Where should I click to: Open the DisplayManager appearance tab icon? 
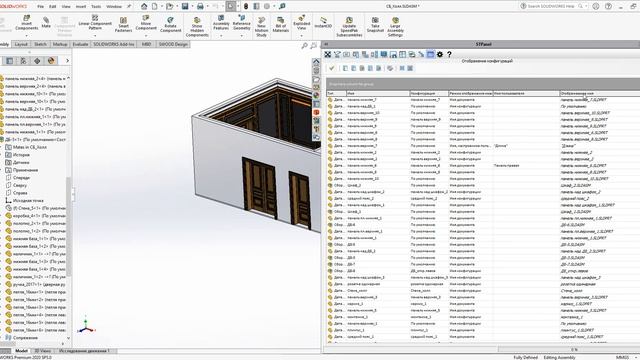(51, 61)
